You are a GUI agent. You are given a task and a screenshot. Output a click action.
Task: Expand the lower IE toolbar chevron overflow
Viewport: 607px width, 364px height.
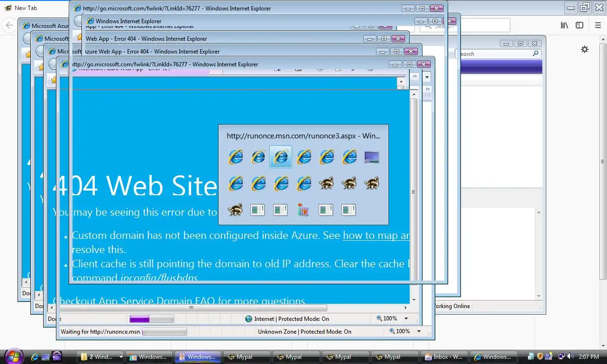428,89
